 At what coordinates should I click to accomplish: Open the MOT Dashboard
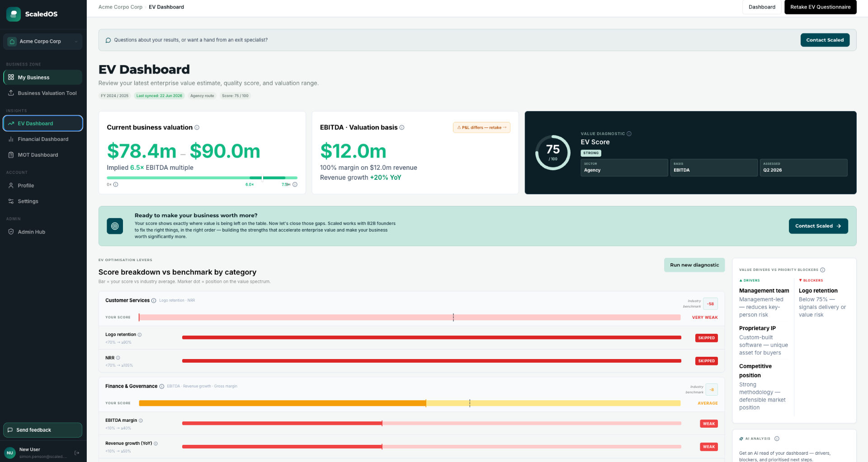[43, 155]
